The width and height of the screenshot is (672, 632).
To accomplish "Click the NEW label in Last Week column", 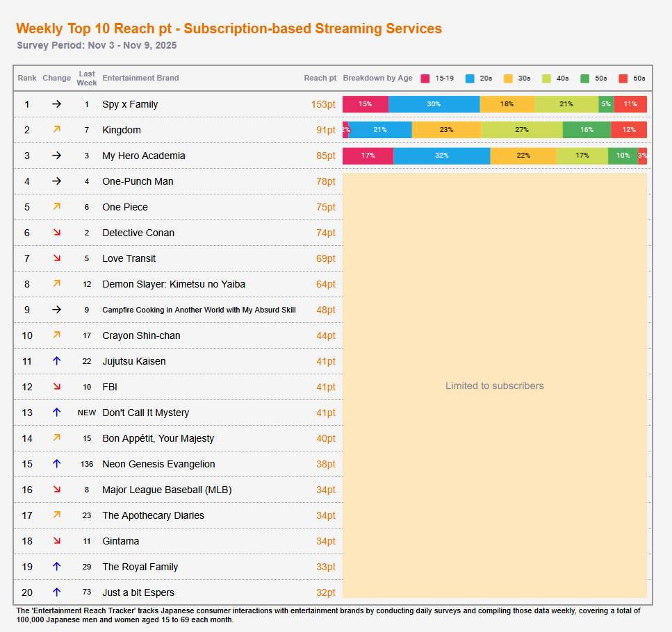I will [x=87, y=413].
